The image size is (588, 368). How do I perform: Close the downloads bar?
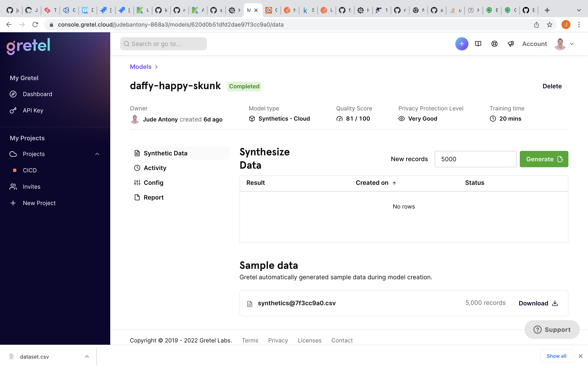tap(580, 356)
